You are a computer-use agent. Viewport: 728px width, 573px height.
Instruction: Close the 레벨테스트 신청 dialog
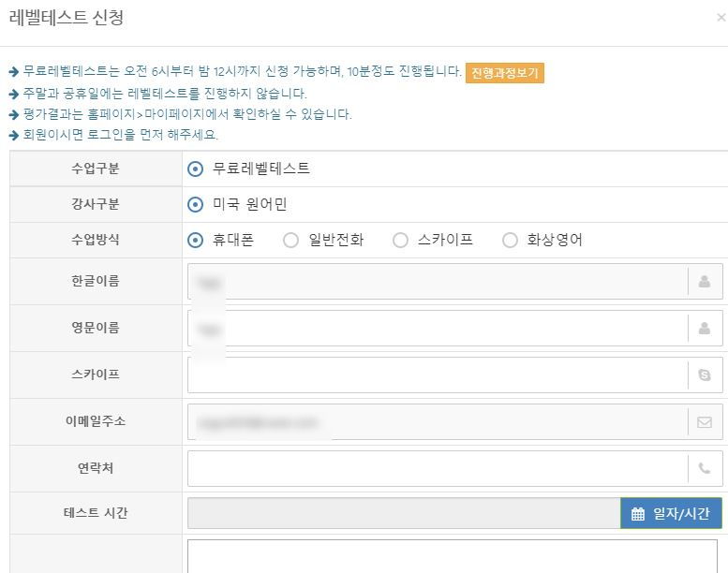721,18
